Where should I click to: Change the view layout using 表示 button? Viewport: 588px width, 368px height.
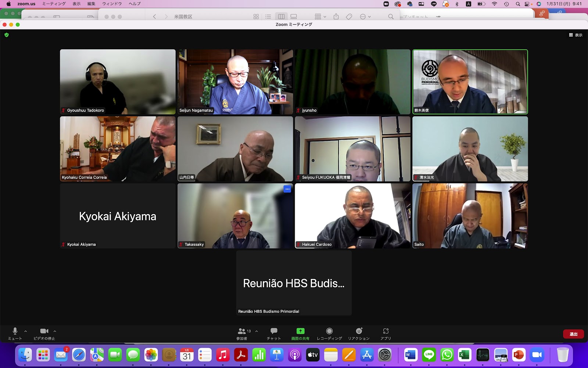point(576,35)
